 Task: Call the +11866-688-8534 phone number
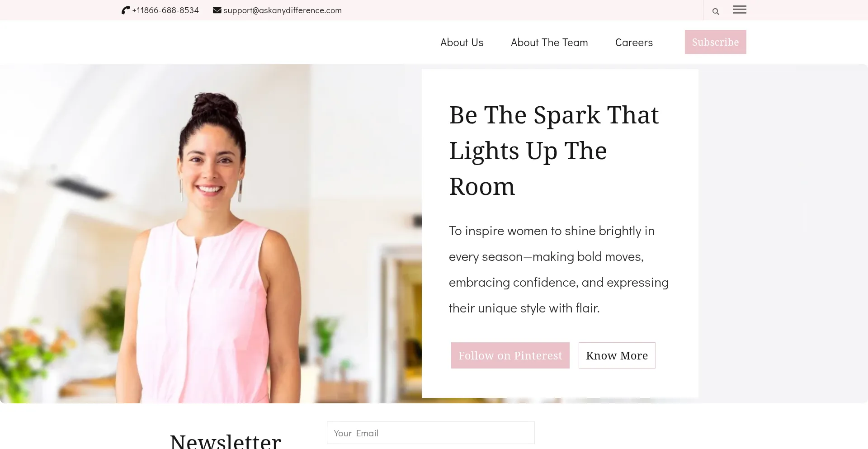[x=165, y=10]
